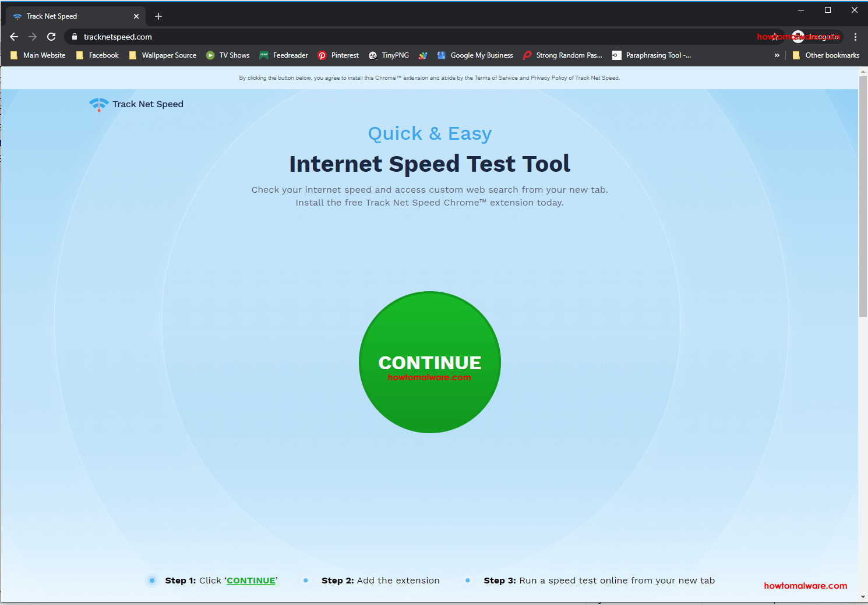Click the green CONTINUE circle button
Screen dimensions: 868x605
430,362
